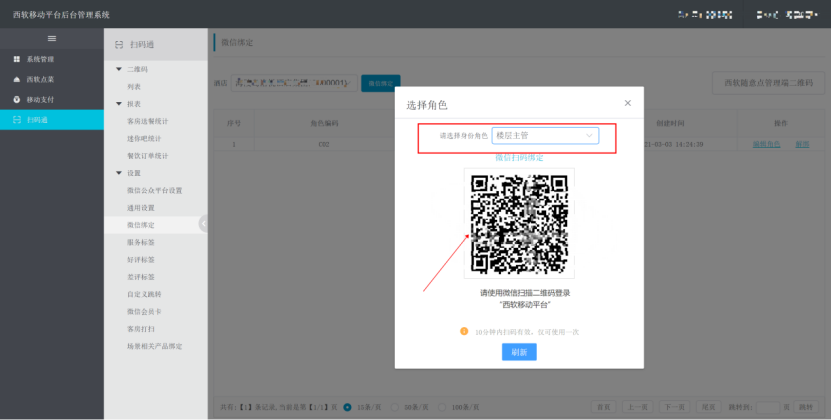Click 创建时间 column header
Viewport: 831px width, 420px height.
coord(670,123)
